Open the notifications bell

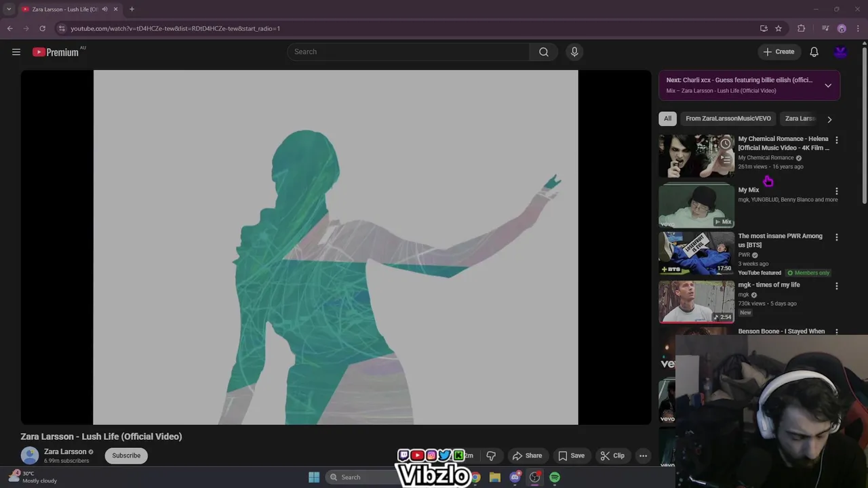coord(814,52)
